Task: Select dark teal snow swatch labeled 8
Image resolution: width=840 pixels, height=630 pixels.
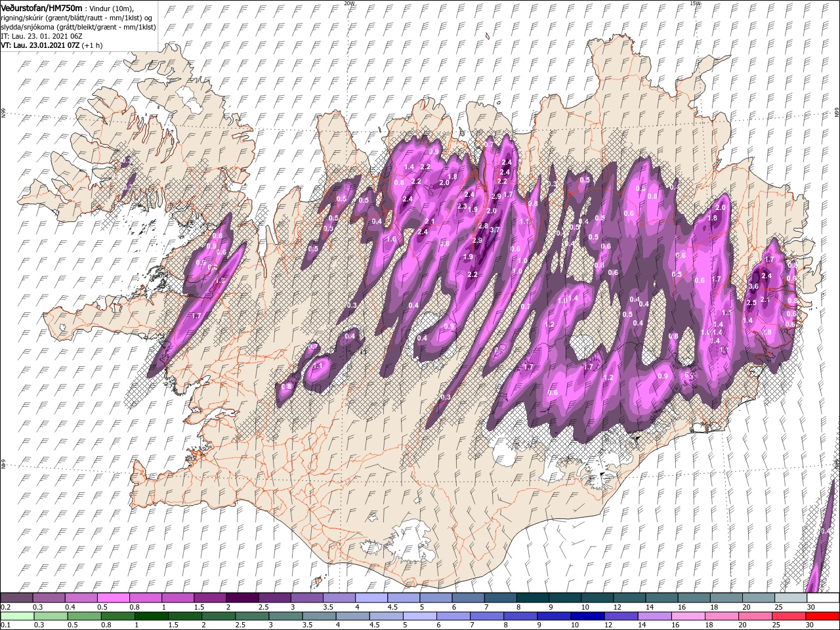Action: (x=532, y=598)
